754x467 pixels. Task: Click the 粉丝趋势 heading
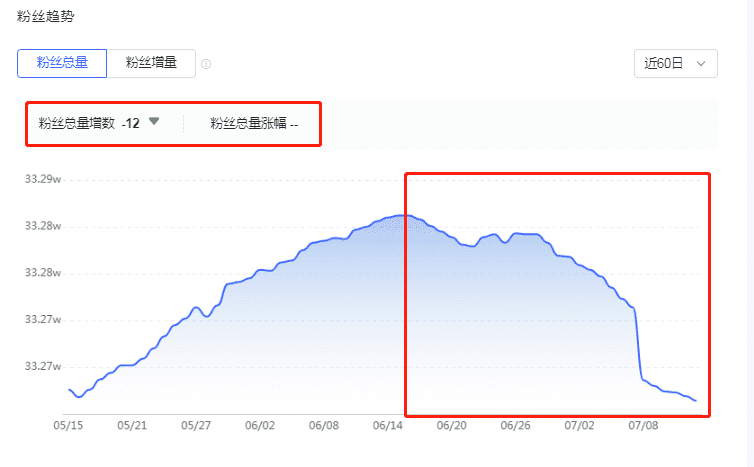pos(46,16)
